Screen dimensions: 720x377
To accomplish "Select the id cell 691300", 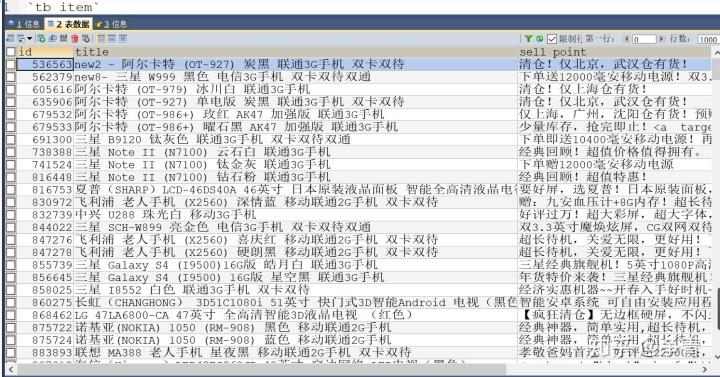I will pyautogui.click(x=45, y=140).
